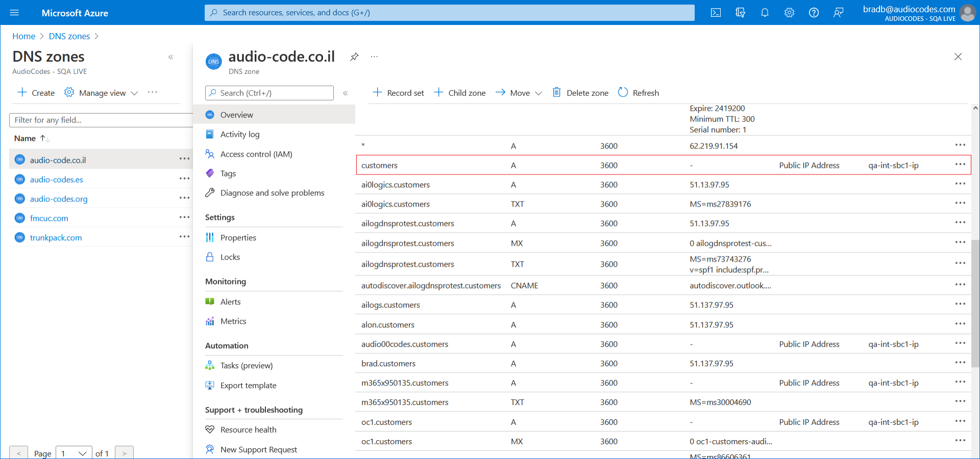This screenshot has width=980, height=459.
Task: Open ellipsis menu for audio-codes.es
Action: pyautogui.click(x=184, y=178)
